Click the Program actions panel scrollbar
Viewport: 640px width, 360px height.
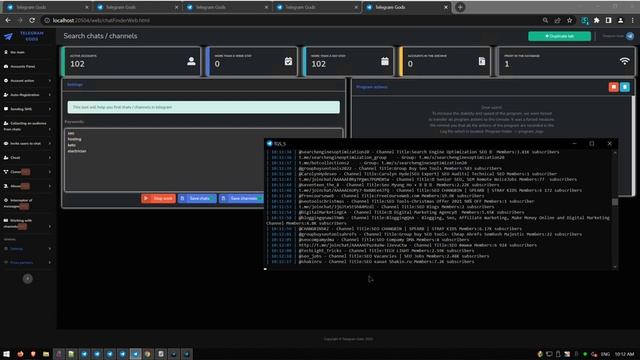[x=633, y=145]
